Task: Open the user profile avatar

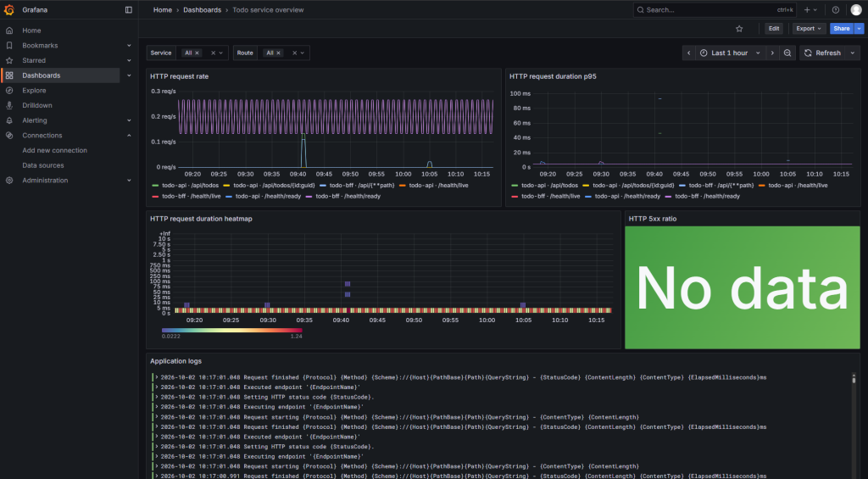Action: pyautogui.click(x=856, y=10)
